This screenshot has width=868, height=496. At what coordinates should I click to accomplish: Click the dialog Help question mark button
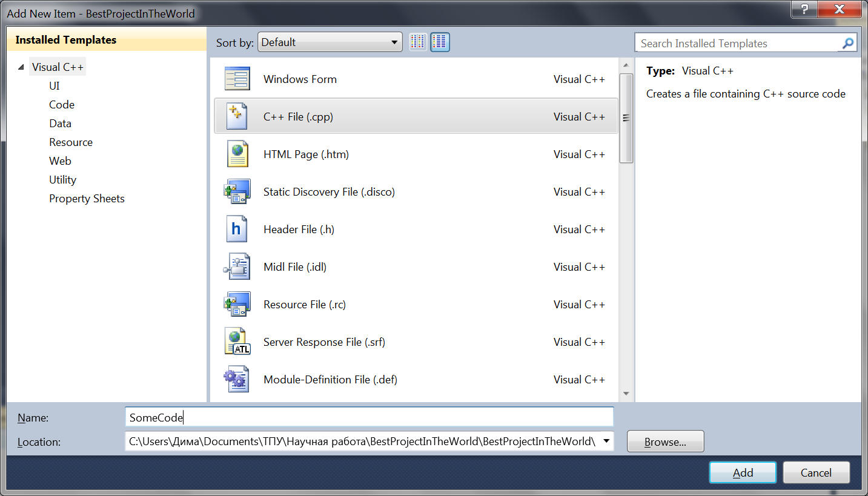804,8
